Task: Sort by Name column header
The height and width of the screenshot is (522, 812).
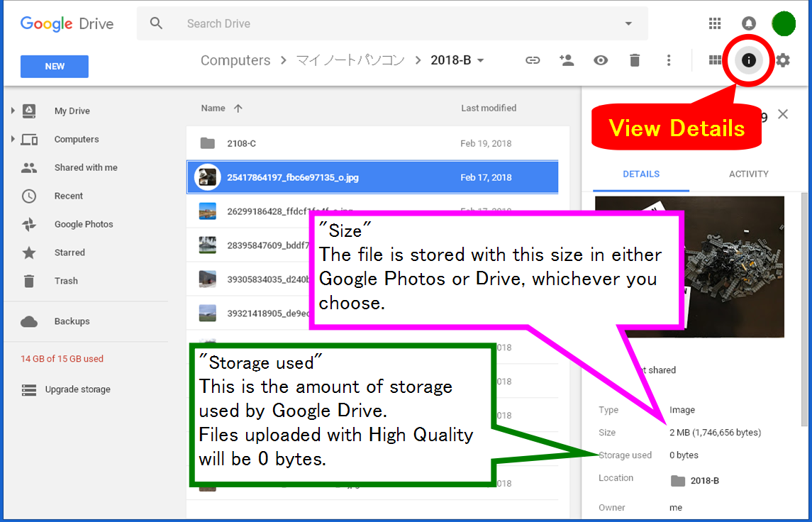Action: [213, 109]
